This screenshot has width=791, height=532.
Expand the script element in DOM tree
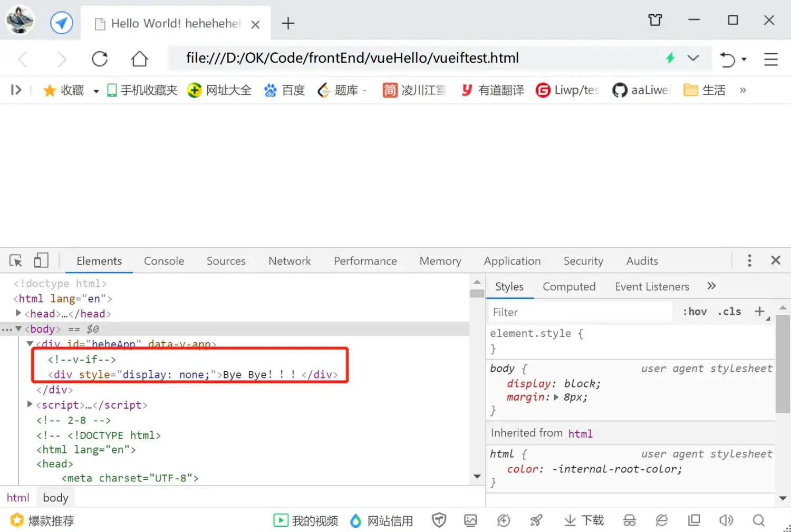pyautogui.click(x=30, y=404)
